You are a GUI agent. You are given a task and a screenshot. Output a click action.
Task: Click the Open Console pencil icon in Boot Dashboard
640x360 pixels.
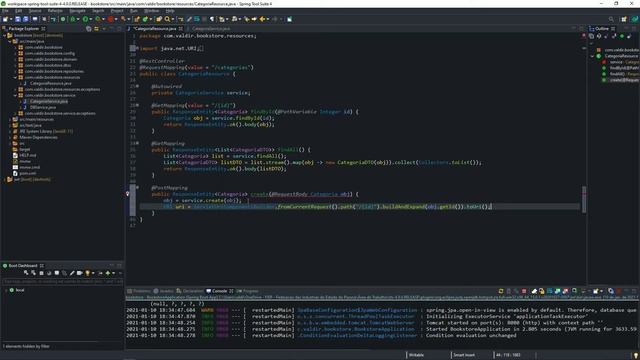[x=72, y=273]
